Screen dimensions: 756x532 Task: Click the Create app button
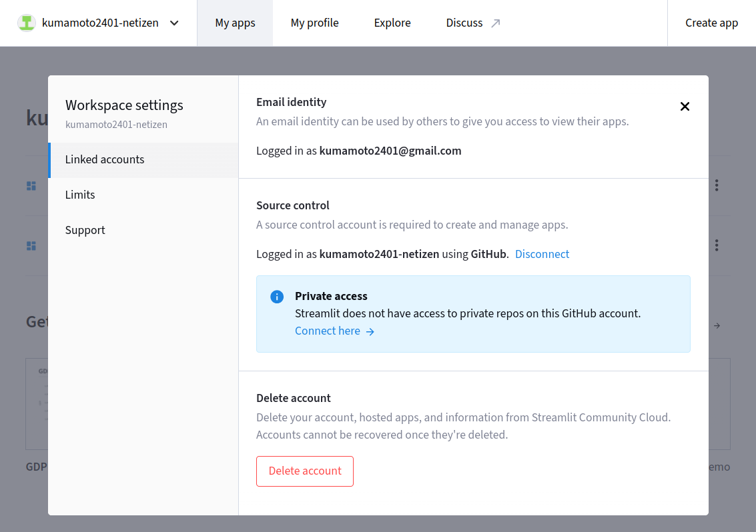click(x=711, y=23)
